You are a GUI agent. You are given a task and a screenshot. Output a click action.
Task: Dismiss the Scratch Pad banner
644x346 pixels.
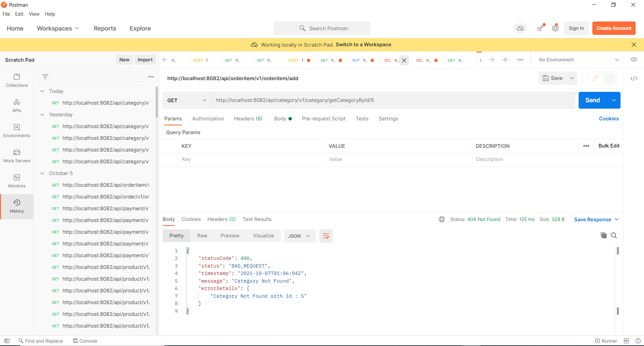pos(634,45)
